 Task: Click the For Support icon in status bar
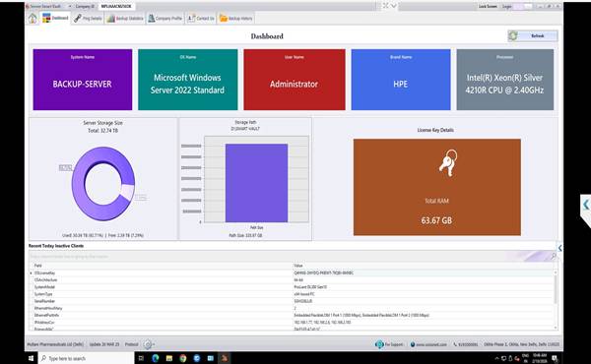coord(379,344)
